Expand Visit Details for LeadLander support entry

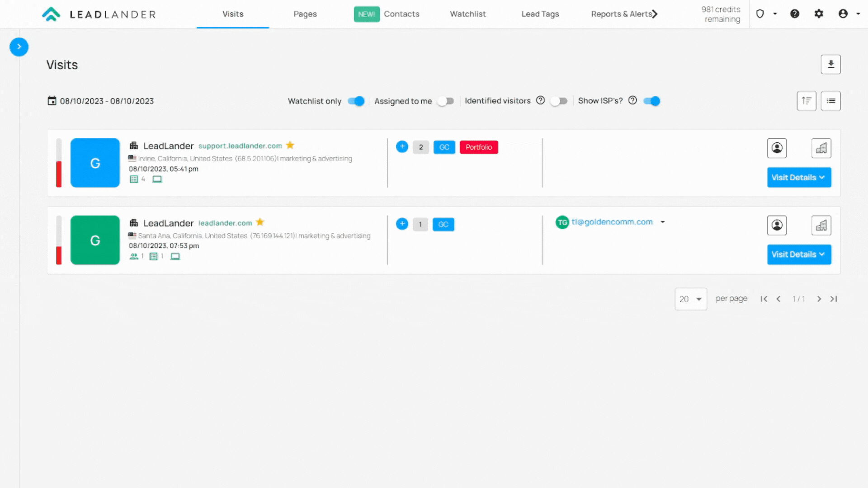(798, 177)
